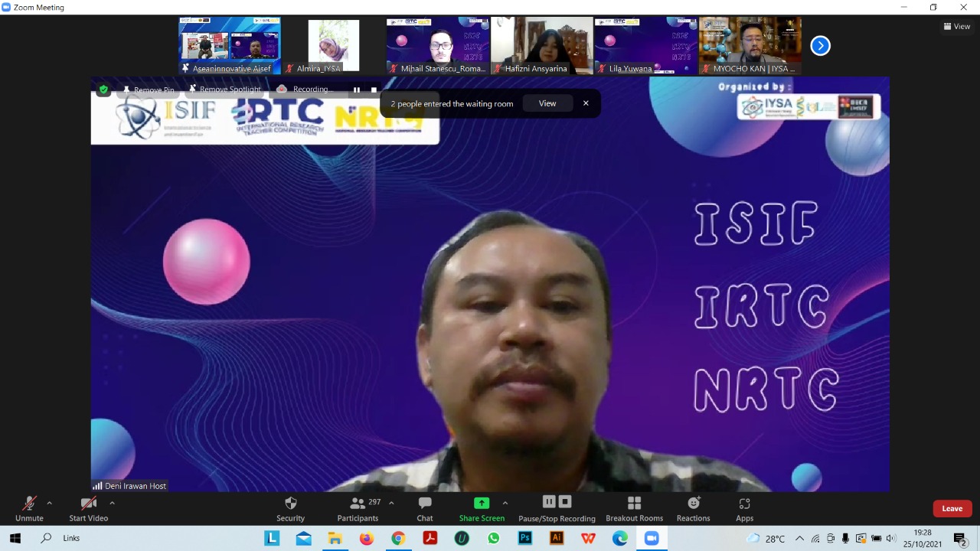
Task: Dismiss the waiting room notification
Action: pos(586,103)
